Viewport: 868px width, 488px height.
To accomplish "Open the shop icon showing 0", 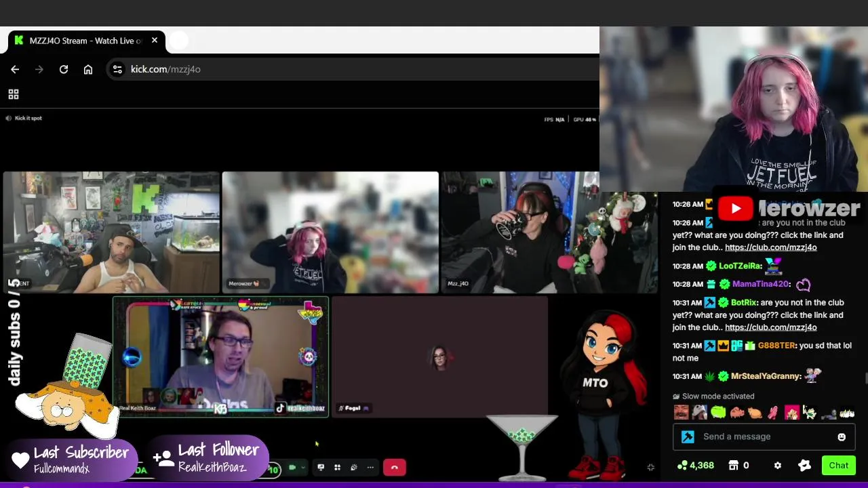I will tap(738, 466).
